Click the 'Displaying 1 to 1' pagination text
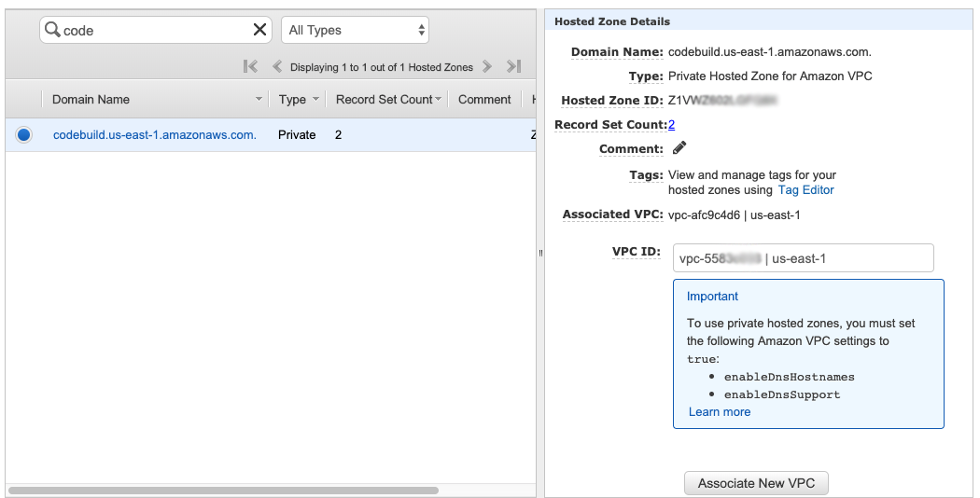Screen dimensions: 980x498 [381, 67]
